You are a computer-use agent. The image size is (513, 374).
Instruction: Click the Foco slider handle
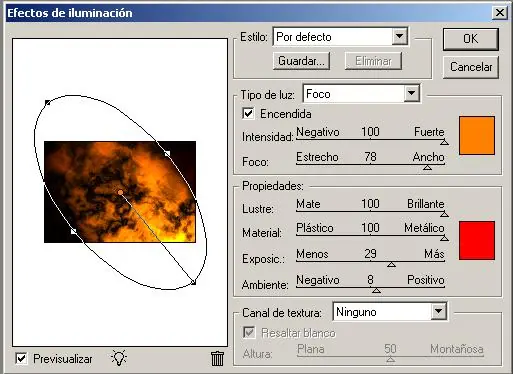[427, 168]
